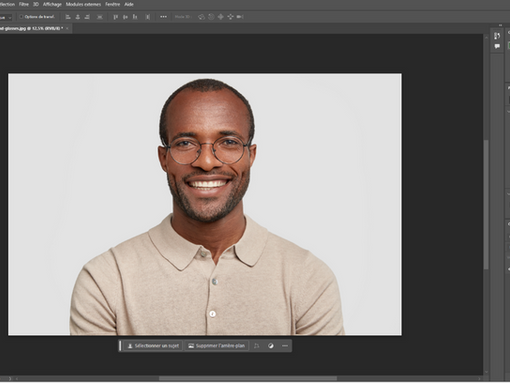
Task: Click Sélectionner un sujet button
Action: click(153, 346)
